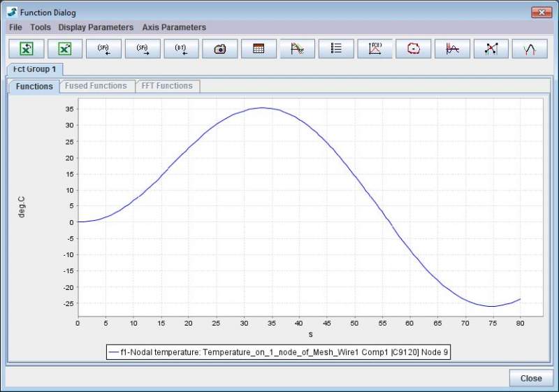Click the red closed-contour icon
The height and width of the screenshot is (392, 559).
[x=414, y=48]
